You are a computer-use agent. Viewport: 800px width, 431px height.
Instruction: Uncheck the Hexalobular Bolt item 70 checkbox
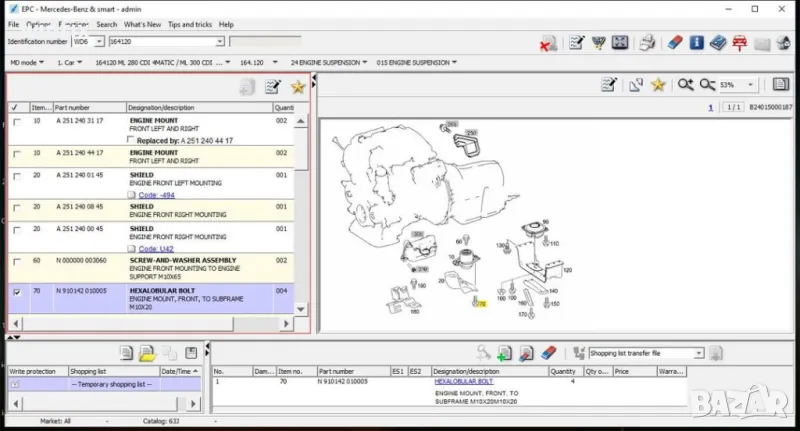point(15,292)
